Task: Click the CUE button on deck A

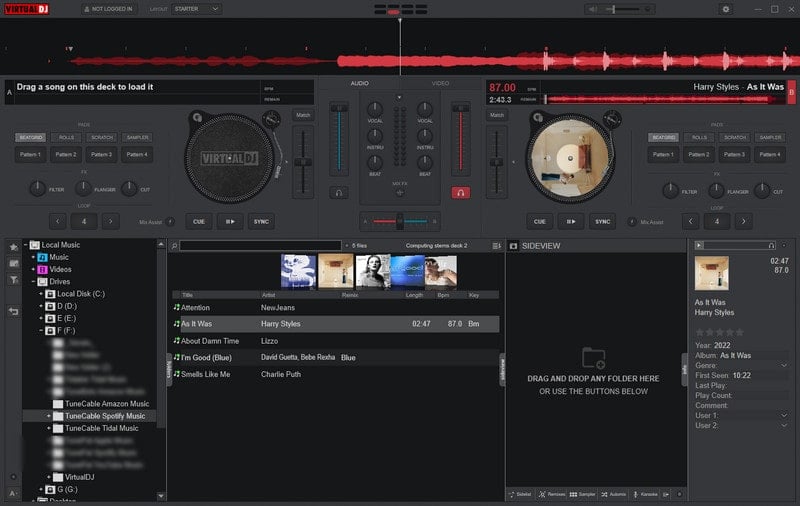Action: coord(199,221)
